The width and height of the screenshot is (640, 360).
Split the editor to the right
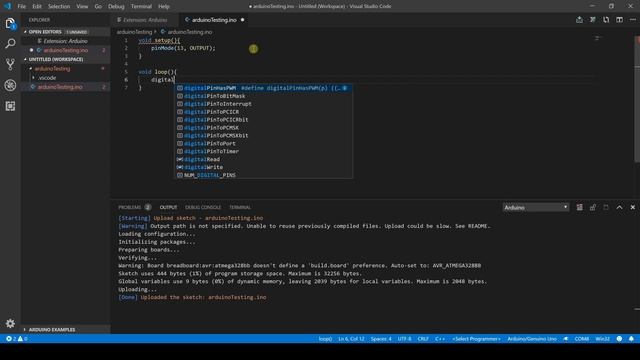pos(620,20)
